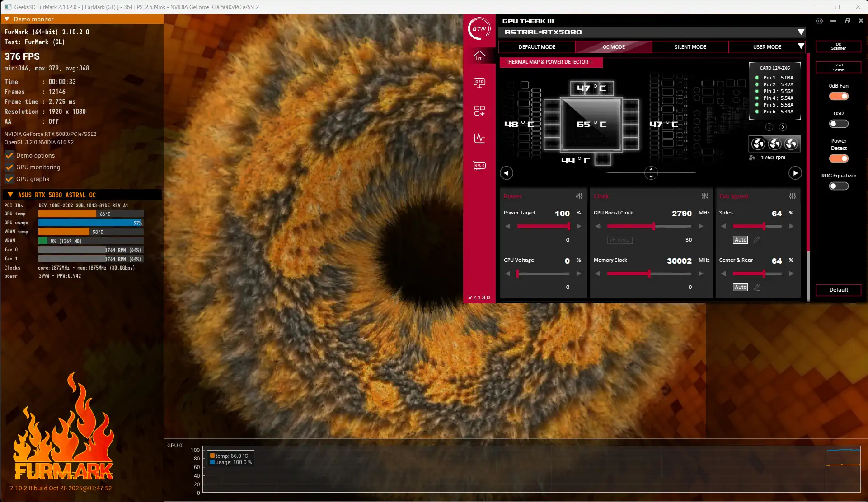
Task: Show next thermal map view
Action: pyautogui.click(x=795, y=173)
